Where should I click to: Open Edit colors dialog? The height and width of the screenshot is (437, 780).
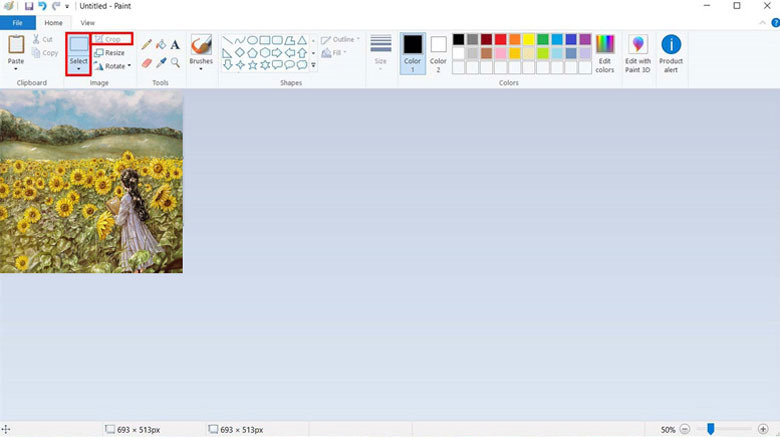pyautogui.click(x=605, y=54)
